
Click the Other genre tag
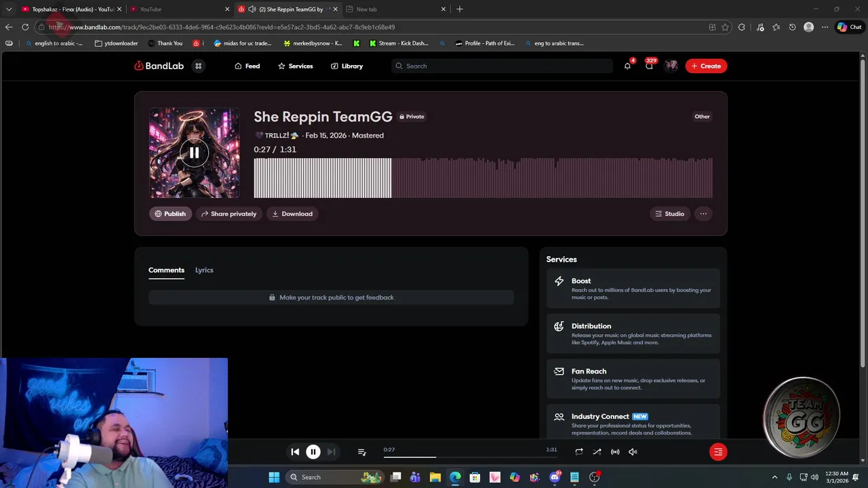pos(702,117)
